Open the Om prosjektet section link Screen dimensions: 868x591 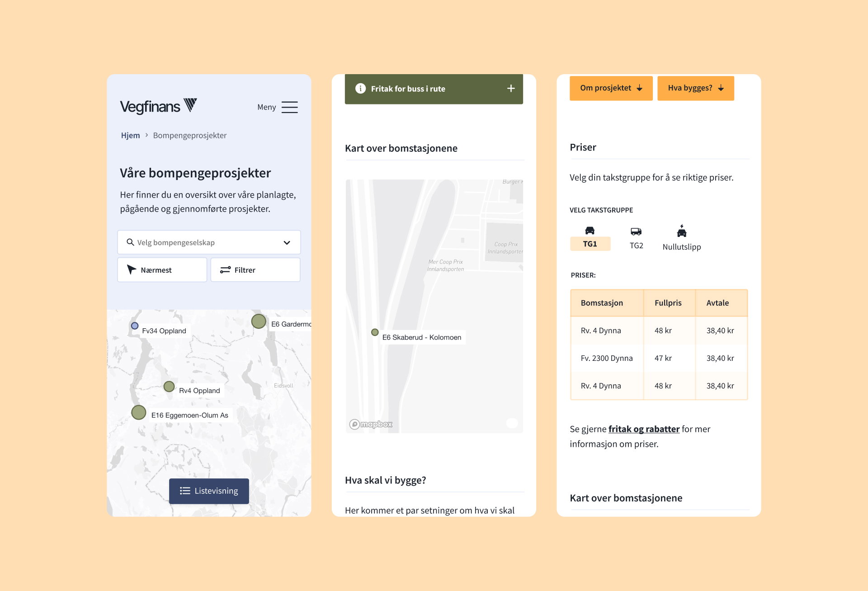(x=611, y=88)
